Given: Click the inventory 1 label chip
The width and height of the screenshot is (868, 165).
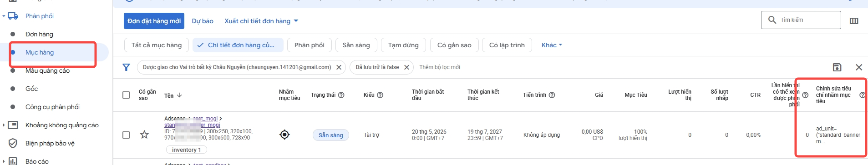Looking at the screenshot, I should tap(186, 150).
